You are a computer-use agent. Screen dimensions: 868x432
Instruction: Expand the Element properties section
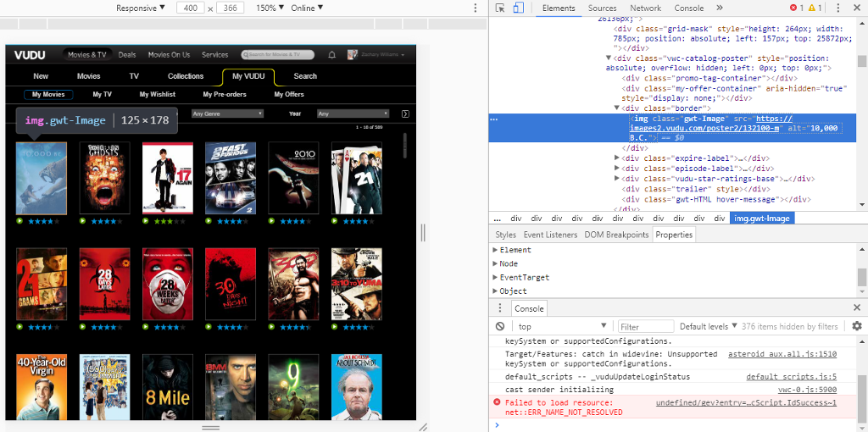[x=495, y=250]
